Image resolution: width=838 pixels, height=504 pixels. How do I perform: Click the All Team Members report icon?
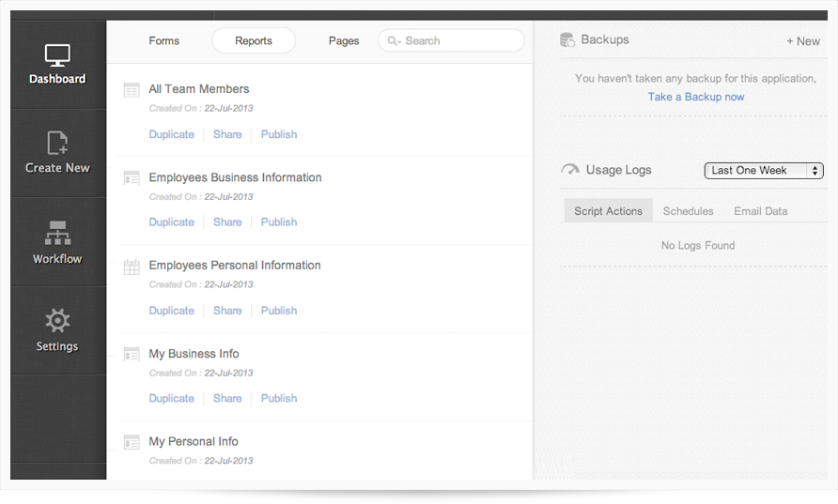click(132, 90)
